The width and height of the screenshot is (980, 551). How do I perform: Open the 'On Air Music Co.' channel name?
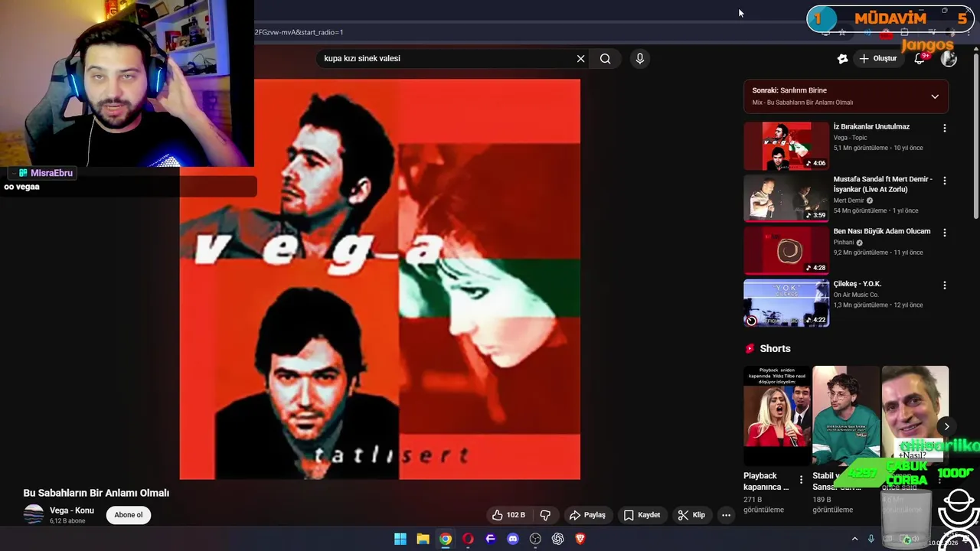pos(856,295)
